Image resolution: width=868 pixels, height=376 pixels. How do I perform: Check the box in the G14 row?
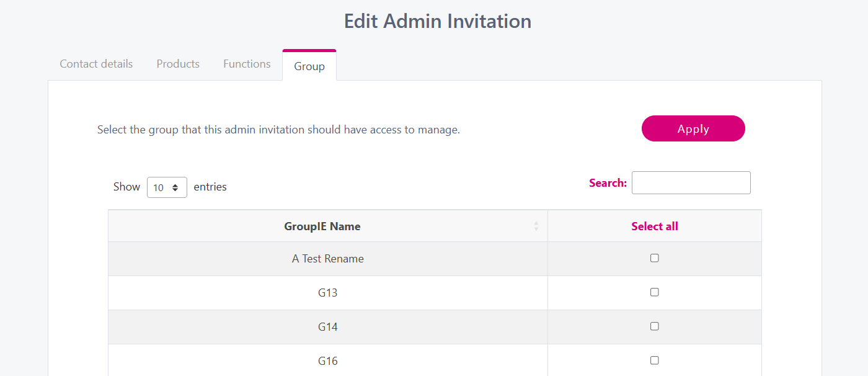[x=654, y=326]
